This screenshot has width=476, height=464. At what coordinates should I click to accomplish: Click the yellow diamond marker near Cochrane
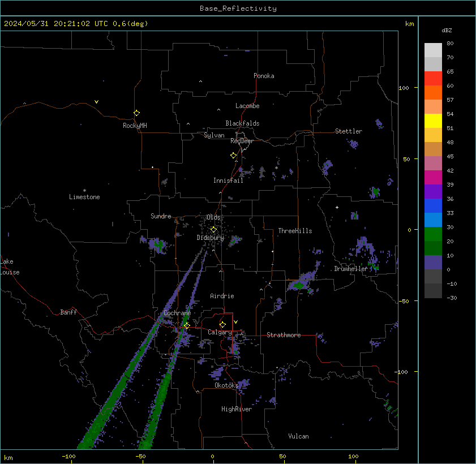click(x=187, y=325)
